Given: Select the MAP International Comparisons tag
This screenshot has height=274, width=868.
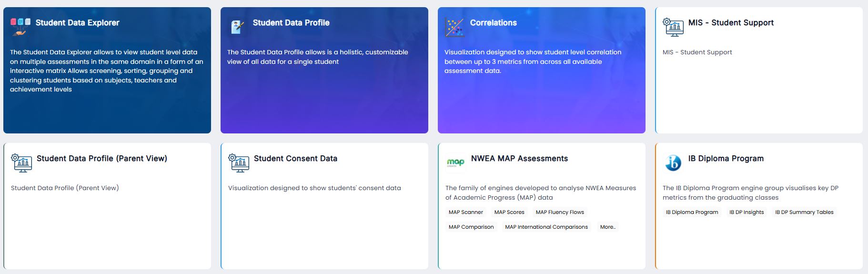Looking at the screenshot, I should pos(546,227).
